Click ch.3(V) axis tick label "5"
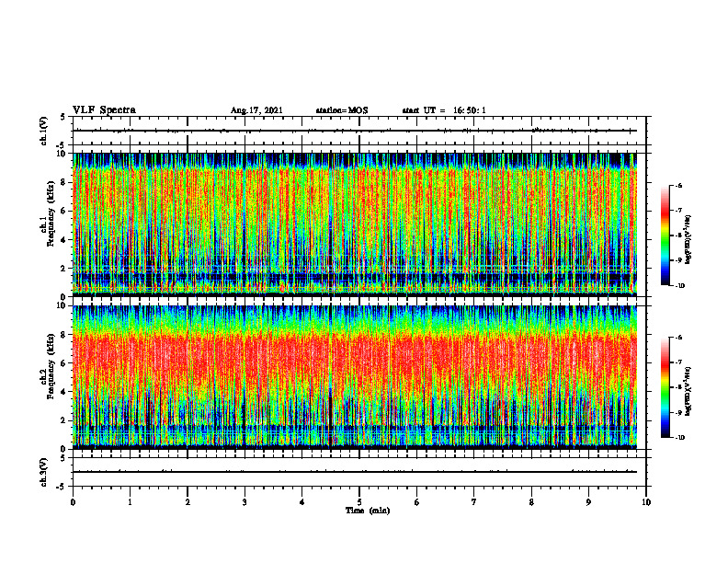Viewport: 728px width, 563px height. [x=63, y=458]
